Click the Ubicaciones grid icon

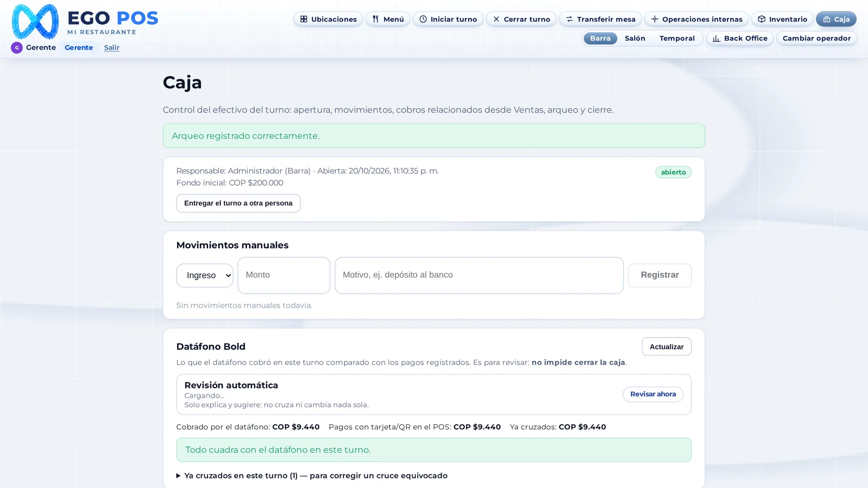304,19
